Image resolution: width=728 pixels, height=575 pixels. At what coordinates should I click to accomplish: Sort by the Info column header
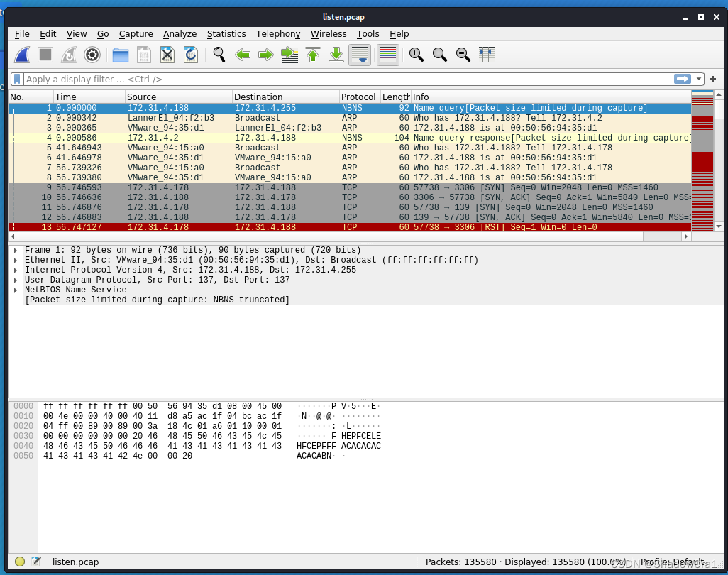pos(551,97)
